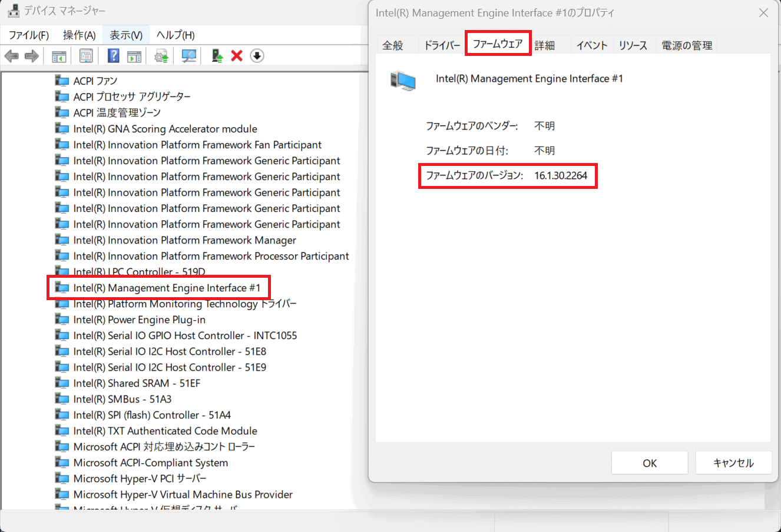Disable device with the black down arrow icon
The width and height of the screenshot is (781, 532).
pos(257,56)
